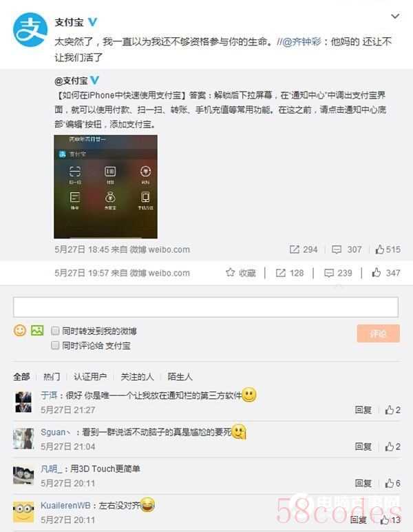Switch to the 热门 comments tab

(x=52, y=377)
